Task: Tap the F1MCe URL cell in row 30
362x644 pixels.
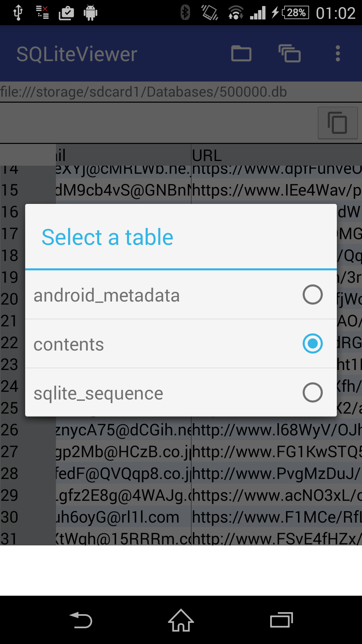Action: (x=276, y=517)
